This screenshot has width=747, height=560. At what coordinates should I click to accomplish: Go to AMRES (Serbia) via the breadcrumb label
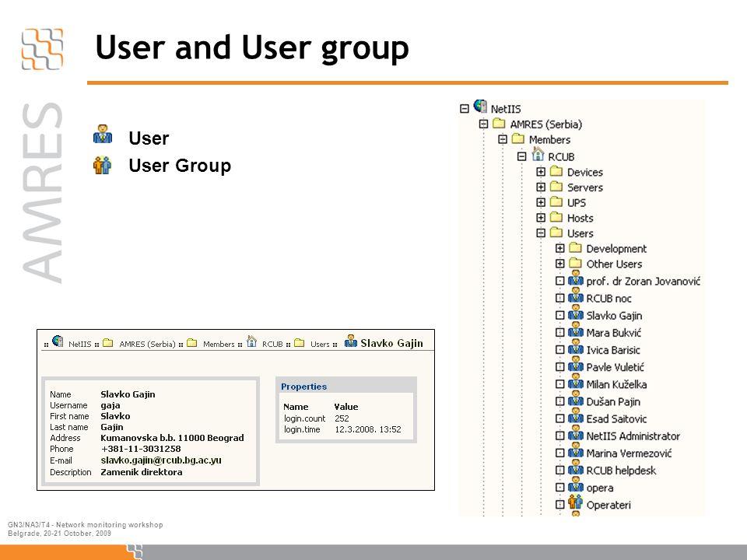tap(147, 345)
